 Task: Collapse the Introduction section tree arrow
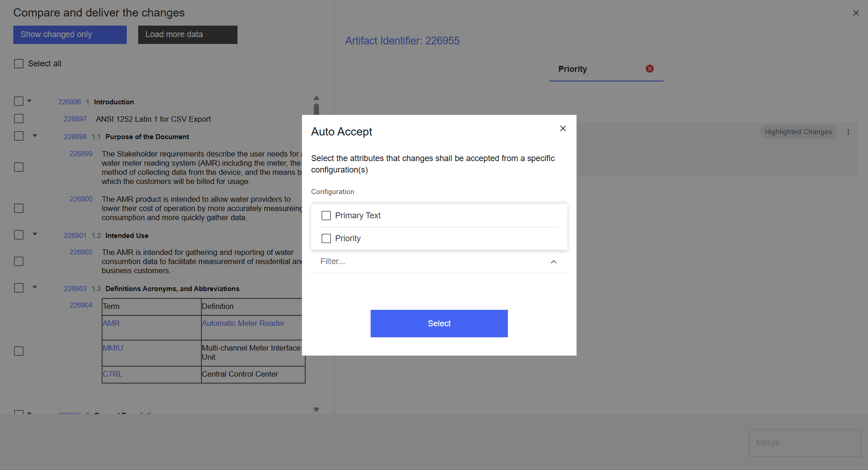point(29,101)
